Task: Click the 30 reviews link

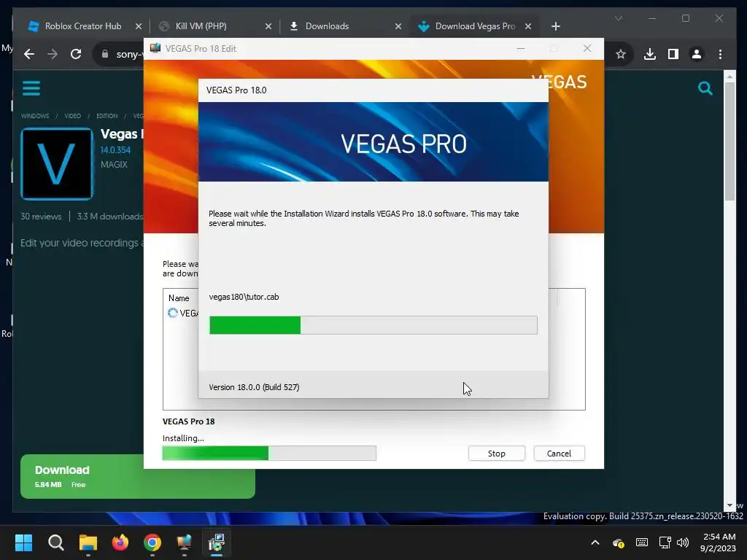Action: [x=41, y=216]
